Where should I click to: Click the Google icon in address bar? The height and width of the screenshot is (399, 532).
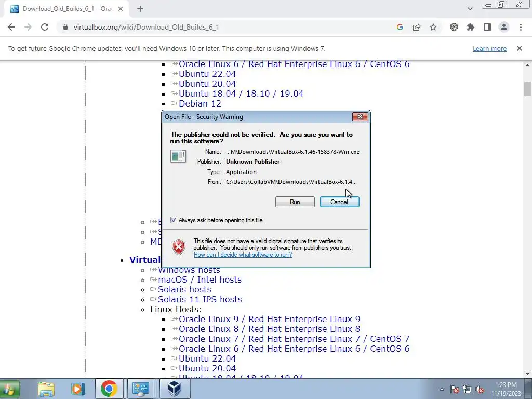click(x=400, y=27)
